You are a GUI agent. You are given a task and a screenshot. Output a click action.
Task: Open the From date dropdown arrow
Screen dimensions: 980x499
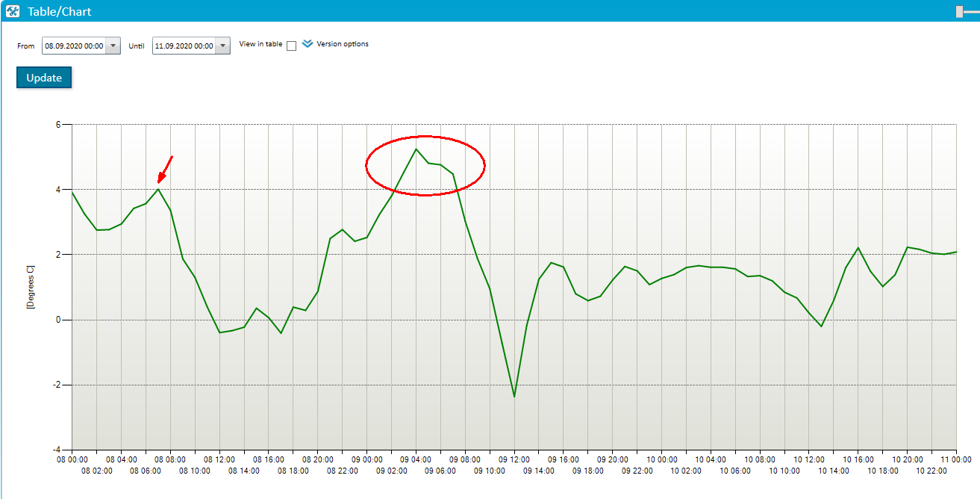pos(113,46)
